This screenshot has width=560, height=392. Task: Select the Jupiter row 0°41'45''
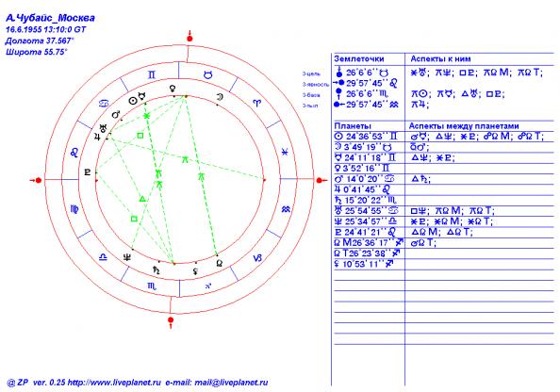coord(444,189)
